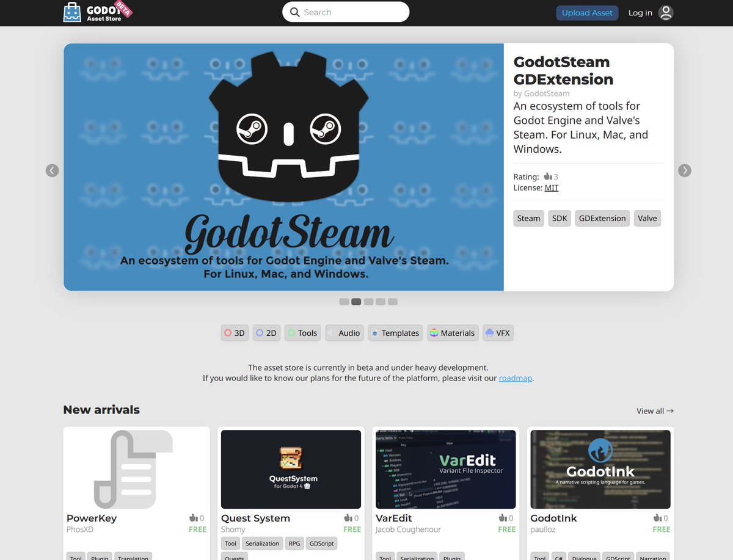
Task: Click the user avatar icon
Action: (x=666, y=13)
